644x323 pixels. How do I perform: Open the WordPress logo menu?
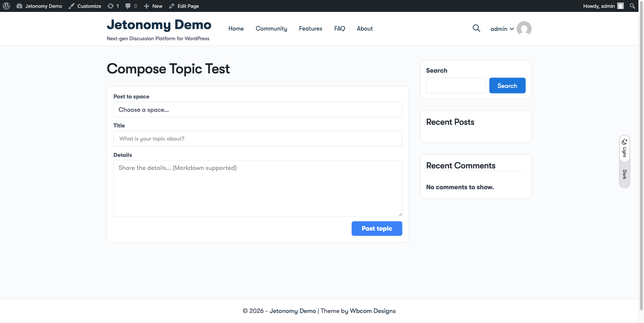click(6, 6)
